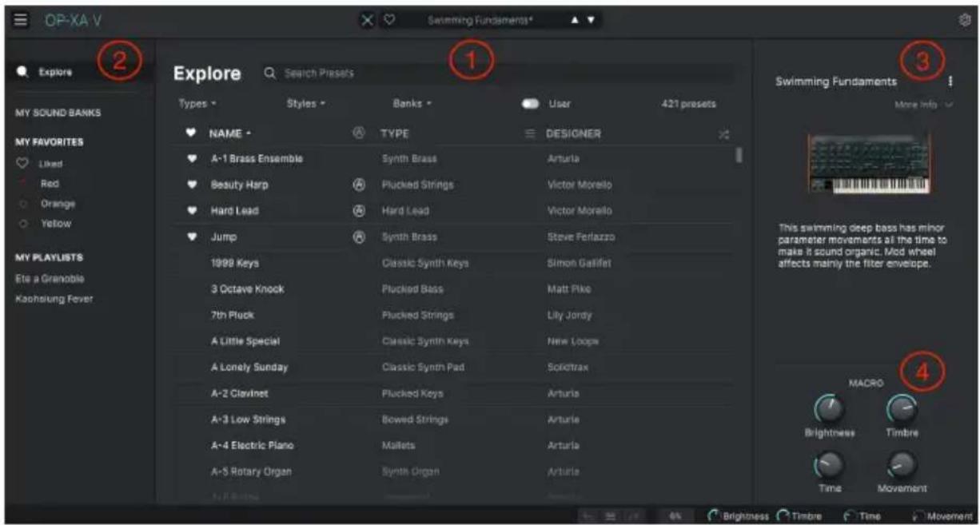Click the Arturia badge on the Beauty Harp row
Viewport: 980px width, 525px height.
click(x=359, y=185)
